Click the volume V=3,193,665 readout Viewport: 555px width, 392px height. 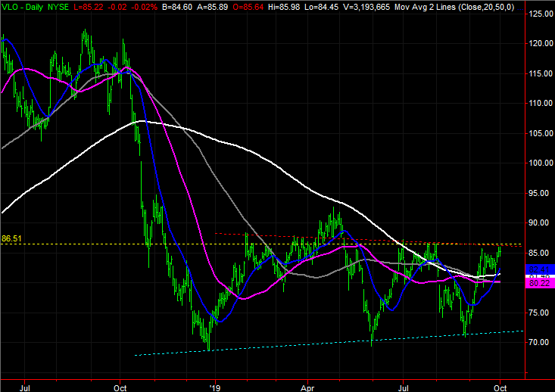(x=366, y=7)
